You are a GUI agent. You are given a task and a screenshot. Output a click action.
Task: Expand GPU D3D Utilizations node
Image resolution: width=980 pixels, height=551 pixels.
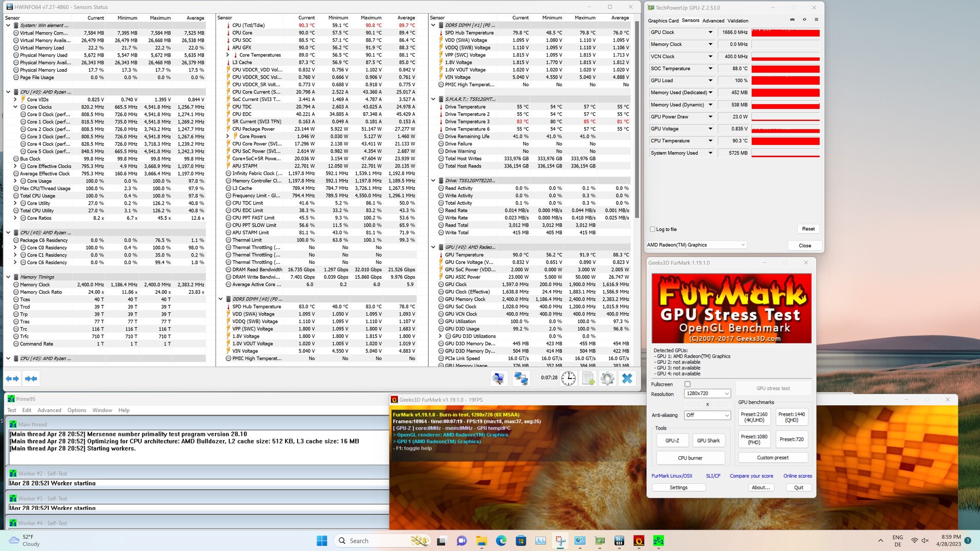[x=440, y=336]
